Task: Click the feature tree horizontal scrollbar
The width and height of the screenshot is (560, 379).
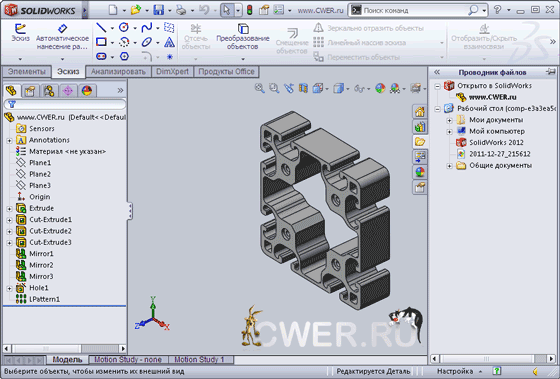Action: pyautogui.click(x=64, y=348)
